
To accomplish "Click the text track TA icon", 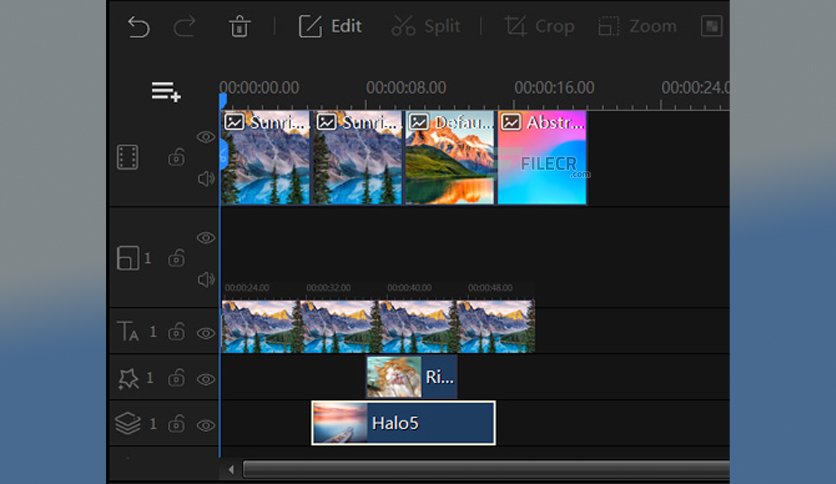I will pyautogui.click(x=128, y=331).
